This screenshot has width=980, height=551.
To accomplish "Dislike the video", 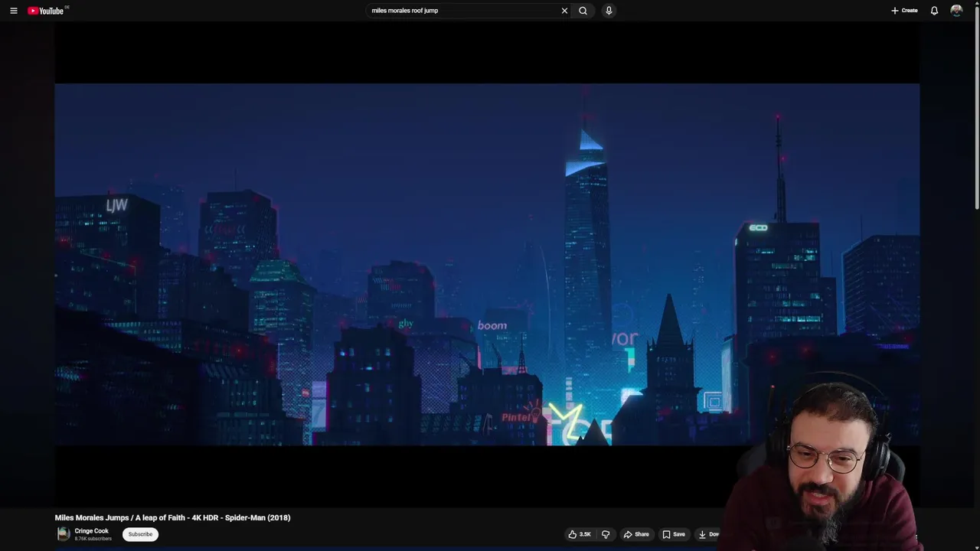I will (606, 534).
